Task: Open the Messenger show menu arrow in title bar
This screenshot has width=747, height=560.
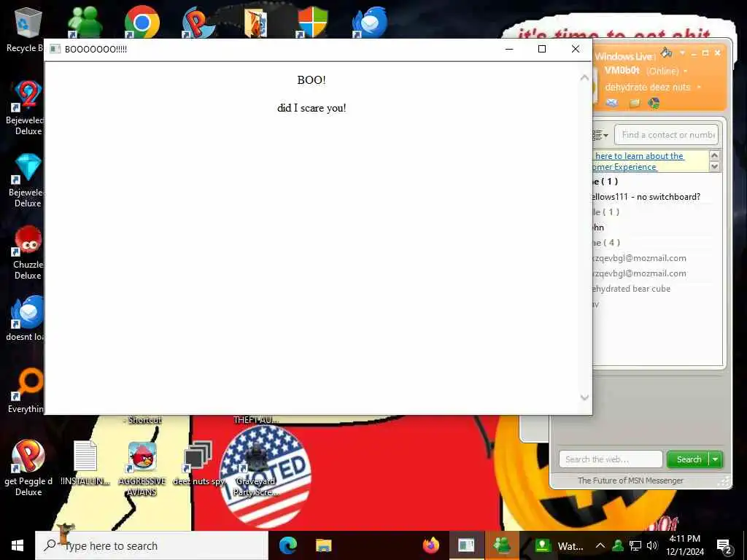Action: 682,52
